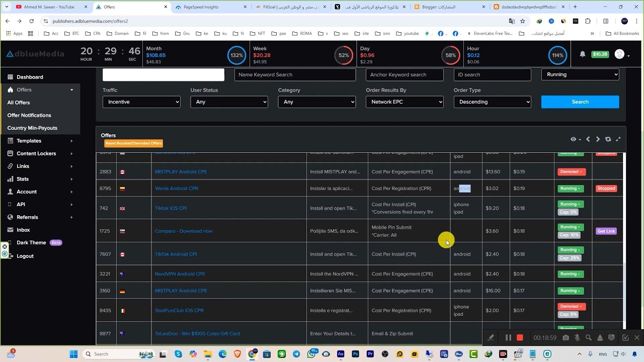
Task: Refresh the Offers panel
Action: click(x=608, y=139)
